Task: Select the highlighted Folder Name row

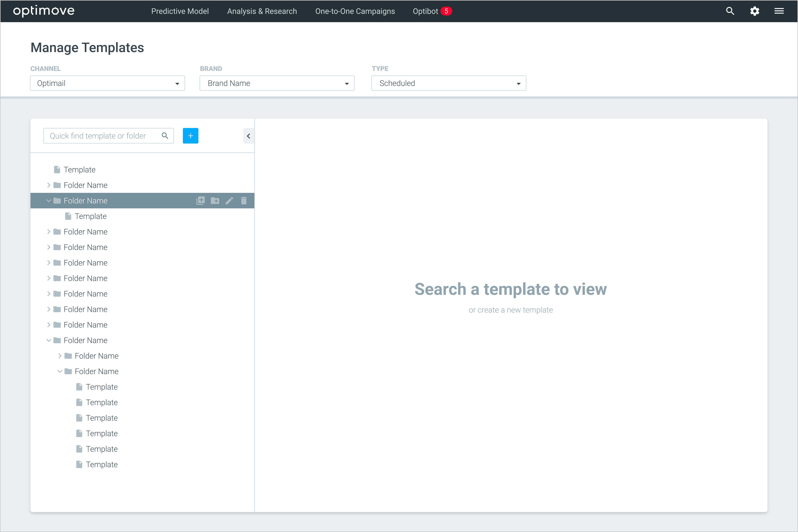Action: [143, 200]
